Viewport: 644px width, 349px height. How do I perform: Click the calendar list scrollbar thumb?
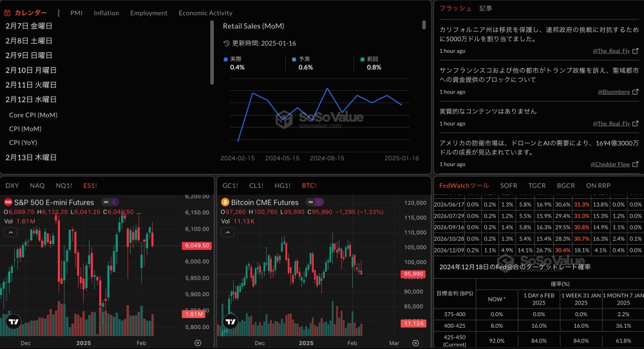212,53
